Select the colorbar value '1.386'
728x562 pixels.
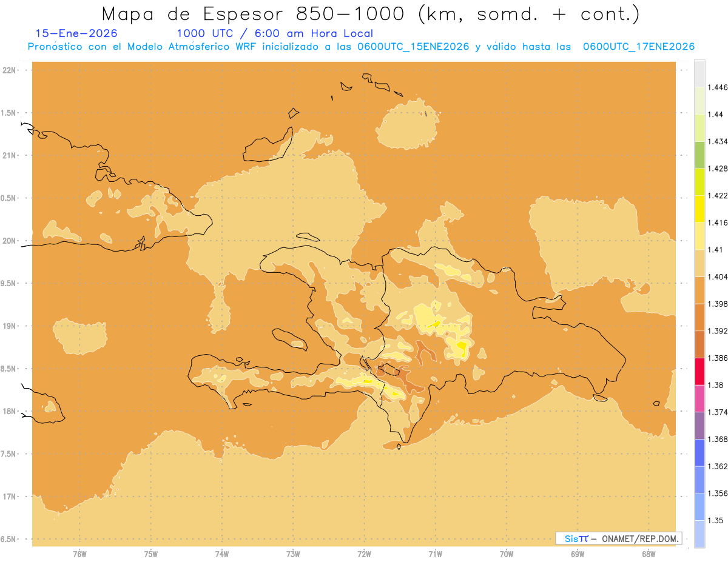click(x=718, y=358)
